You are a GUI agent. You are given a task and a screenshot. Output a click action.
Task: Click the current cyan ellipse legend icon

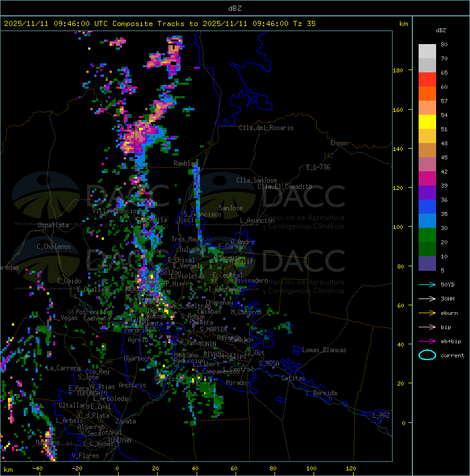point(427,355)
